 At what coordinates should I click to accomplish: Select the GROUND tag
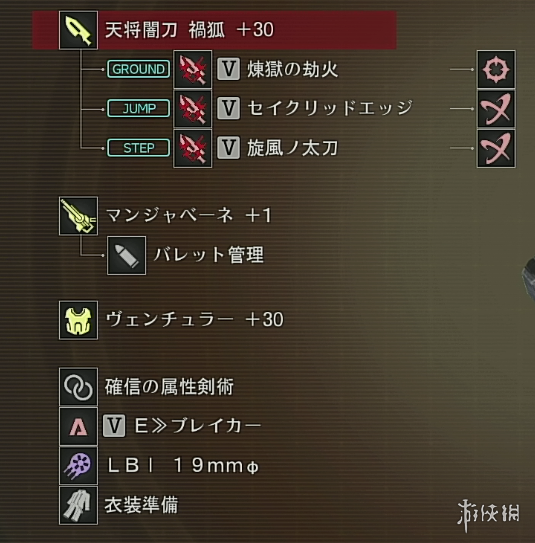click(139, 69)
